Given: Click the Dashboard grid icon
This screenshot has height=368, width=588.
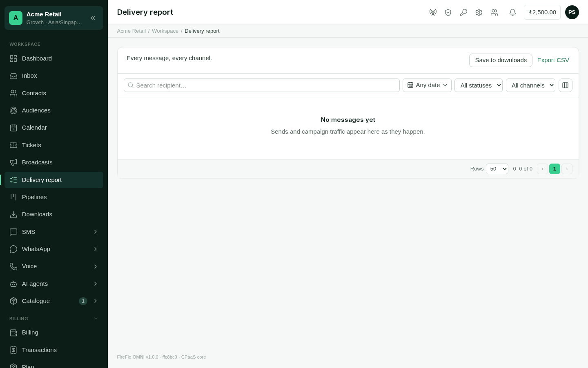Looking at the screenshot, I should pyautogui.click(x=13, y=58).
